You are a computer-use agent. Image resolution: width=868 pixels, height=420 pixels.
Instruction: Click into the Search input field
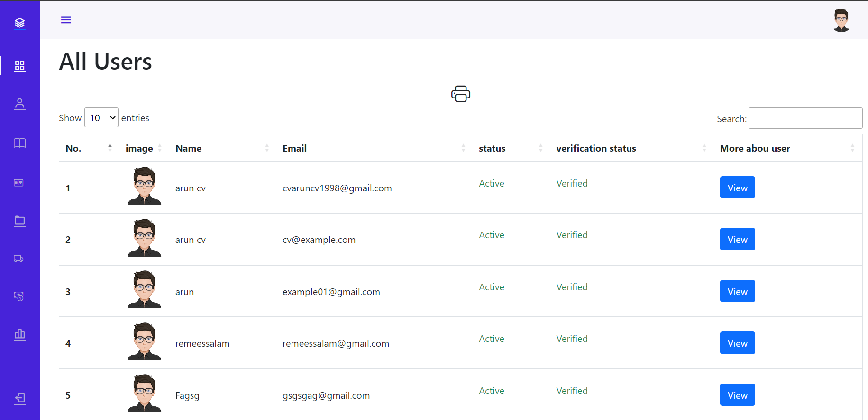[x=805, y=118]
